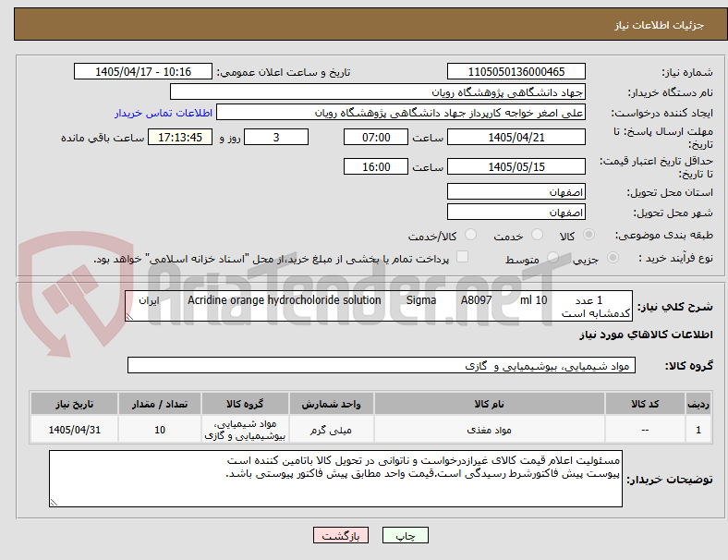Screen dimensions: 728x560
Task: Open اطلاعات تماس خریدار contact link
Action: [x=164, y=113]
